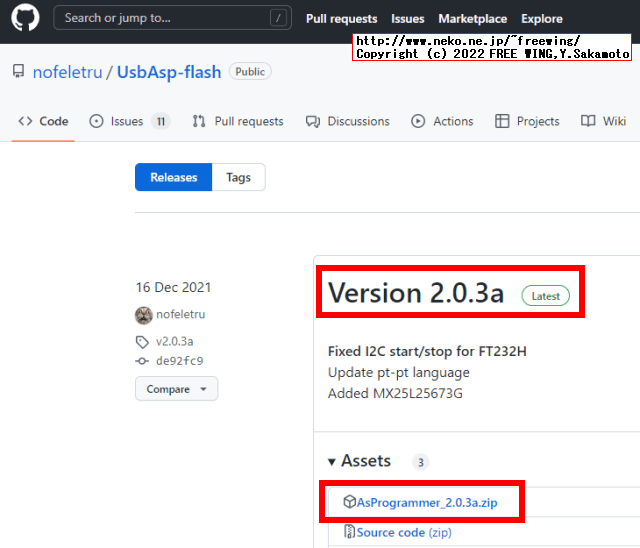The width and height of the screenshot is (640, 548).
Task: Select the Releases toggle button
Action: (174, 177)
